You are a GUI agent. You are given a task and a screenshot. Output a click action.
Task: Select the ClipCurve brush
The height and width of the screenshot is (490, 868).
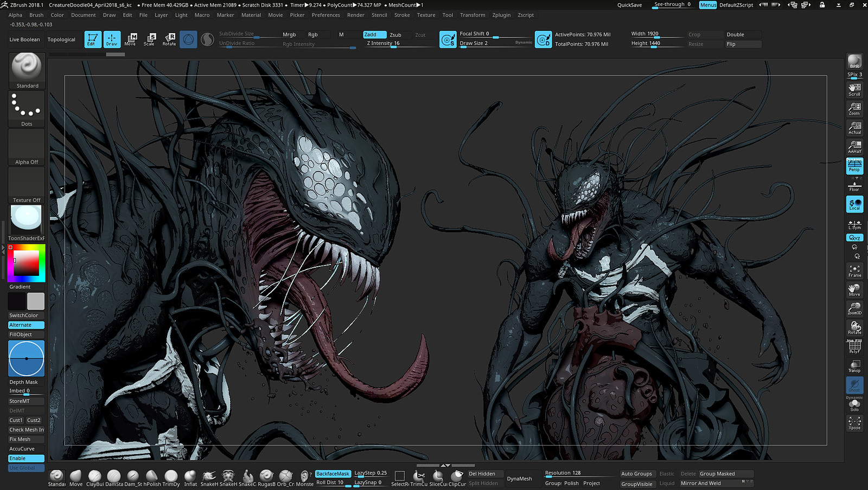click(x=457, y=478)
